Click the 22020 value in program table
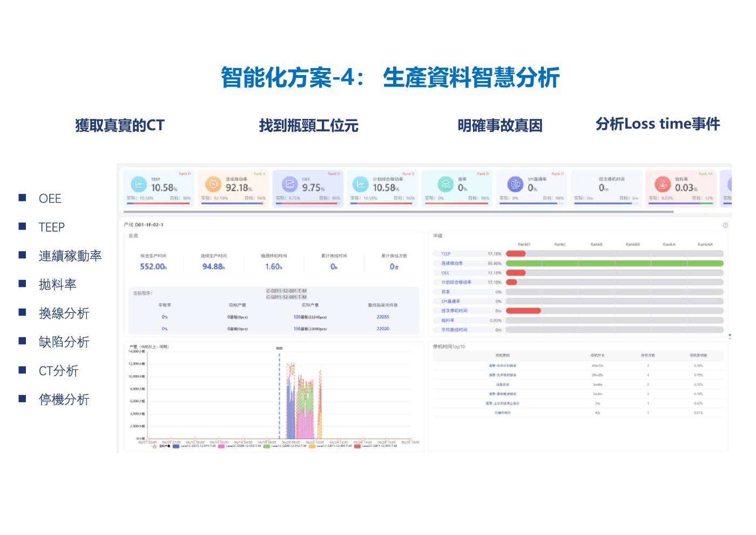The image size is (756, 535). click(383, 329)
